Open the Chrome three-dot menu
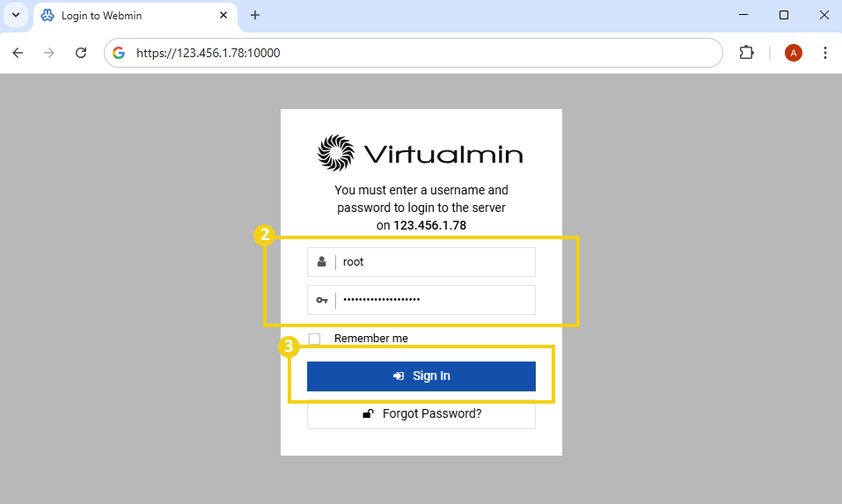Screen dimensions: 842x504 824,53
